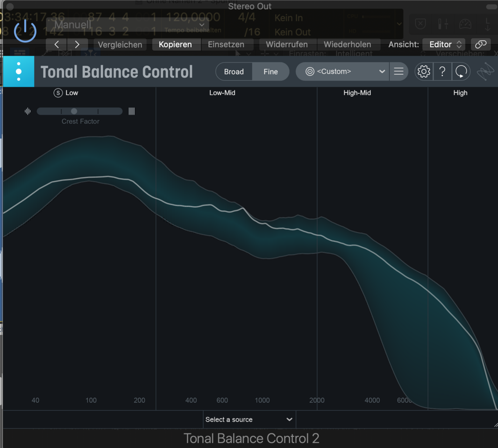Viewport: 498px width, 448px height.
Task: Click the bars icon right of Crest Factor
Action: [x=131, y=112]
